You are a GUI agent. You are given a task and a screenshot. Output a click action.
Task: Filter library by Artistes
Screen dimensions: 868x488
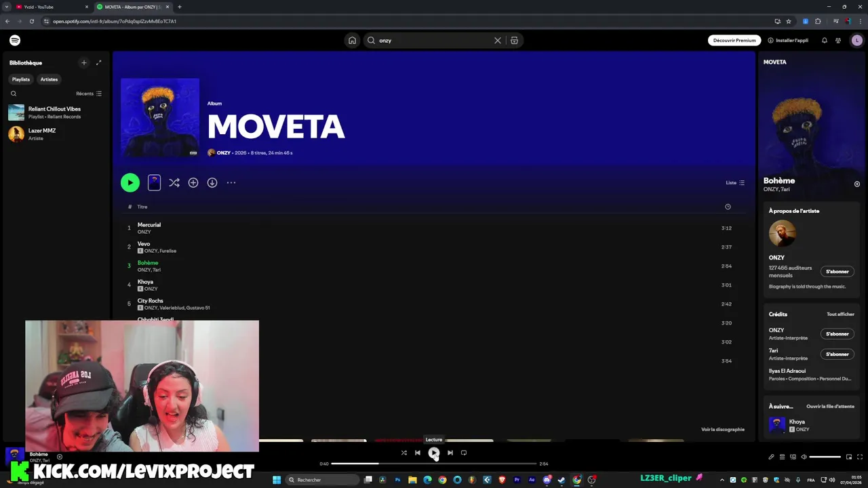click(49, 79)
